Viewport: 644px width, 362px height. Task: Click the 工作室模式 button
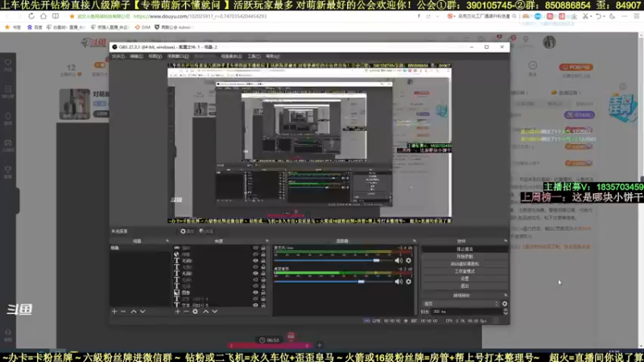[x=464, y=271]
